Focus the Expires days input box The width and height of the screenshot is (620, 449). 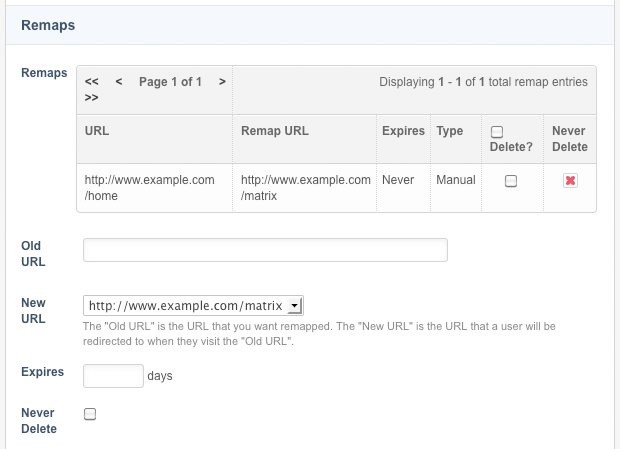tap(113, 375)
